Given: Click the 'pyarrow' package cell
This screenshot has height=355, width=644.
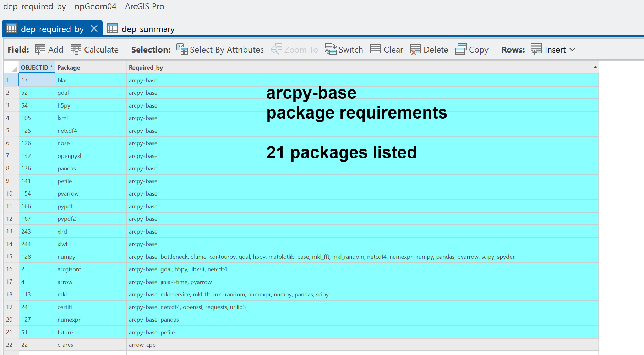Looking at the screenshot, I should [91, 193].
